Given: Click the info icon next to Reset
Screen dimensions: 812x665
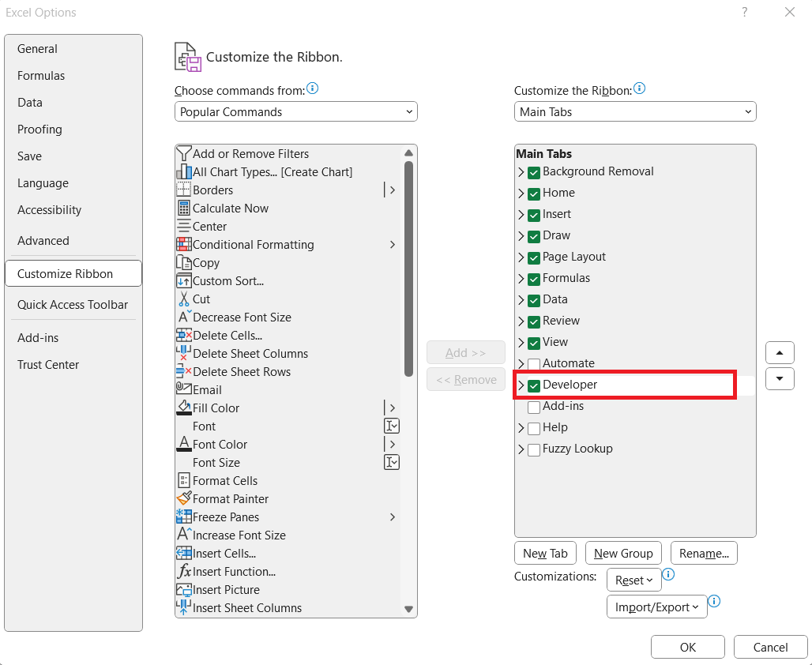Looking at the screenshot, I should pos(668,574).
